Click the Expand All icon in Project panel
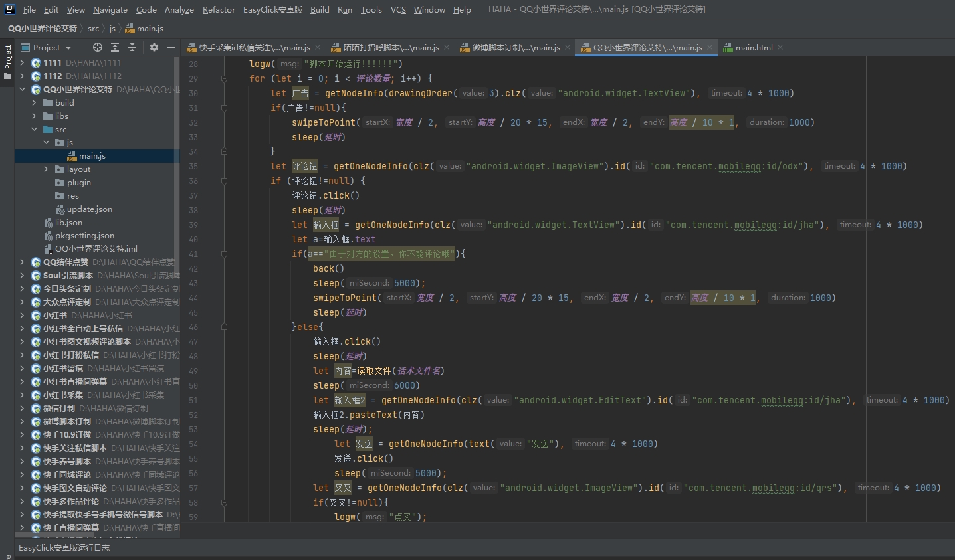 click(115, 47)
